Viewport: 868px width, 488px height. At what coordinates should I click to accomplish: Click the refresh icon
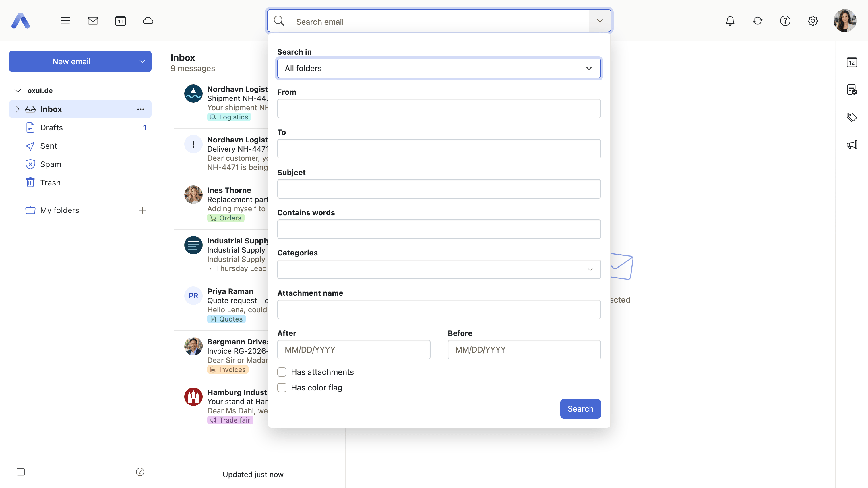(757, 21)
